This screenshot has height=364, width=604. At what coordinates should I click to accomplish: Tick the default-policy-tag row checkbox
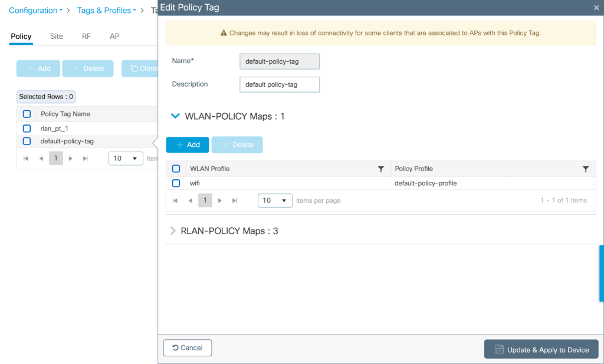27,141
